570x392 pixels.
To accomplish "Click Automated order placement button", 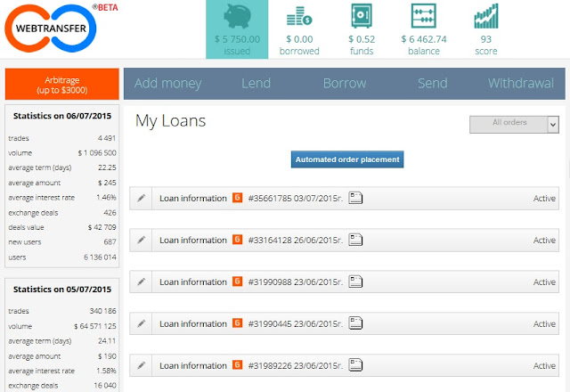I will pyautogui.click(x=347, y=159).
